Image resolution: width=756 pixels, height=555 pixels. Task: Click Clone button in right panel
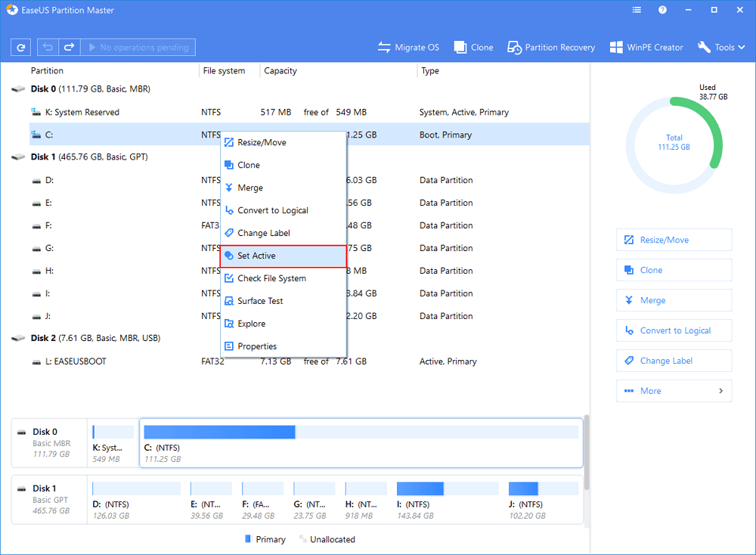click(674, 270)
